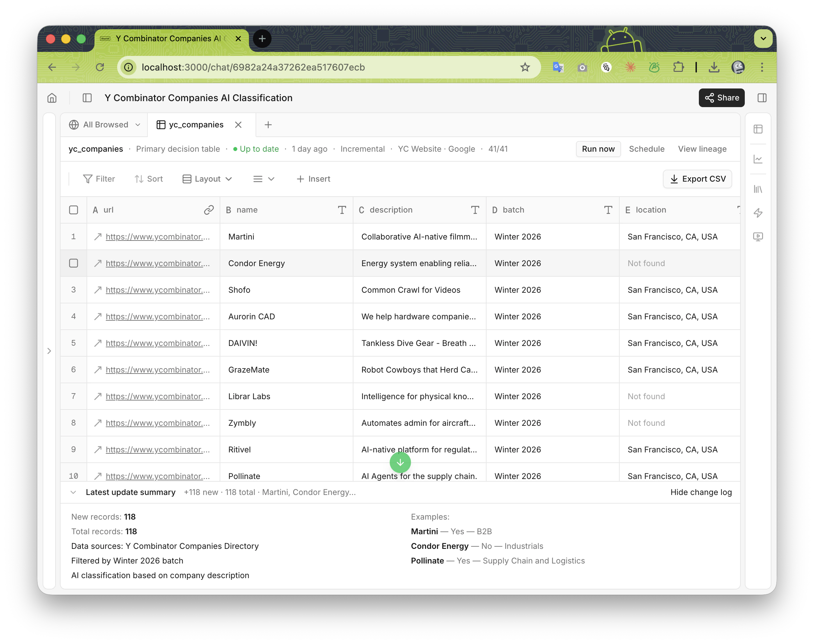Select the Filter icon in the toolbar
Screen dimensions: 814x644
(x=88, y=179)
